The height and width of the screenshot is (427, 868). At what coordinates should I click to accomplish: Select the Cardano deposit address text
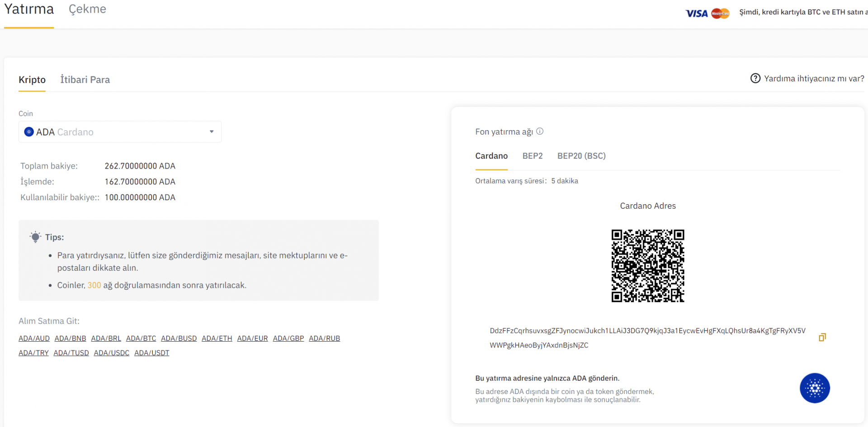[647, 338]
